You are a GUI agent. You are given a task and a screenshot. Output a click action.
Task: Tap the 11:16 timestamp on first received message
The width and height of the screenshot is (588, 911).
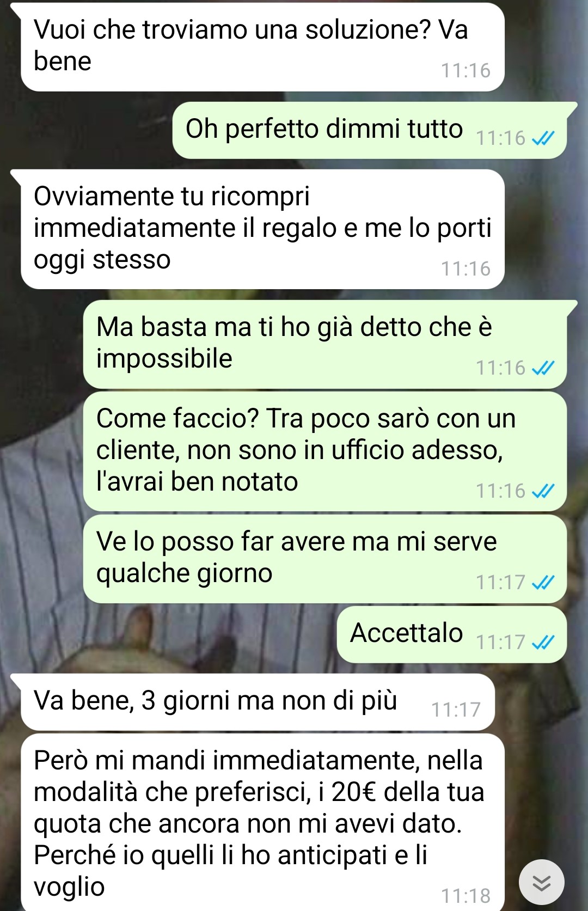click(x=465, y=71)
